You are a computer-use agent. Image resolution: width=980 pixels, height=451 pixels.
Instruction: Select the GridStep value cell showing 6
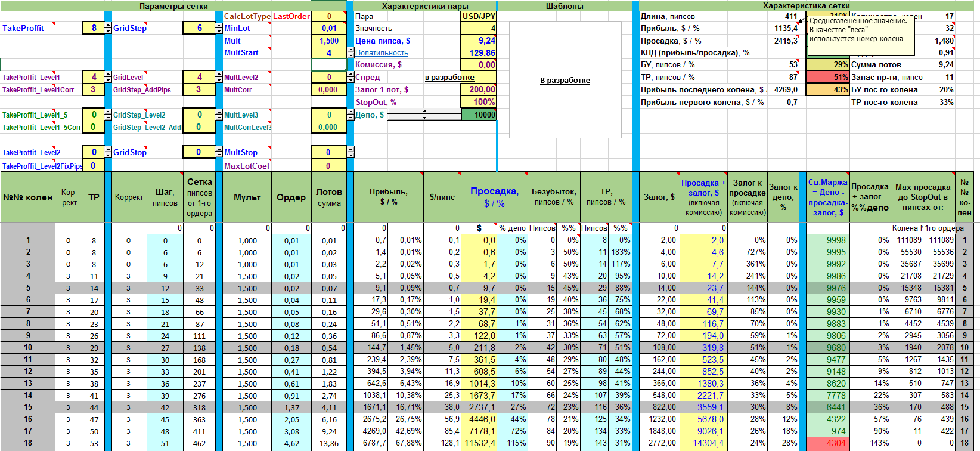(x=199, y=28)
